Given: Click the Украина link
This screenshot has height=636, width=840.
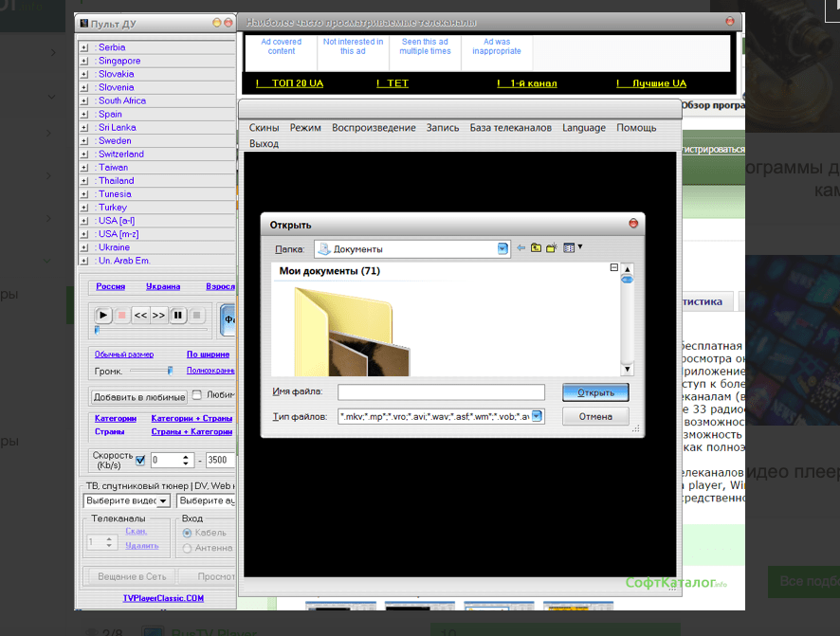Looking at the screenshot, I should pos(163,286).
